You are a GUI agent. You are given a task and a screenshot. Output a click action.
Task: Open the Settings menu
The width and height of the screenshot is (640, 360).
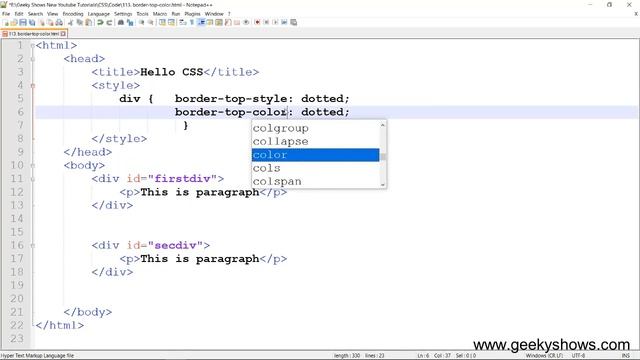pos(123,14)
